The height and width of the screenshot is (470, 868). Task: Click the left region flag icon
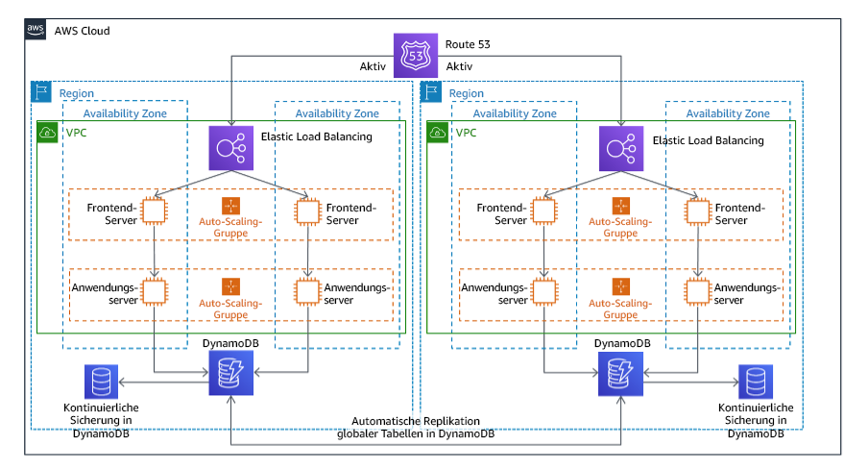click(x=41, y=91)
